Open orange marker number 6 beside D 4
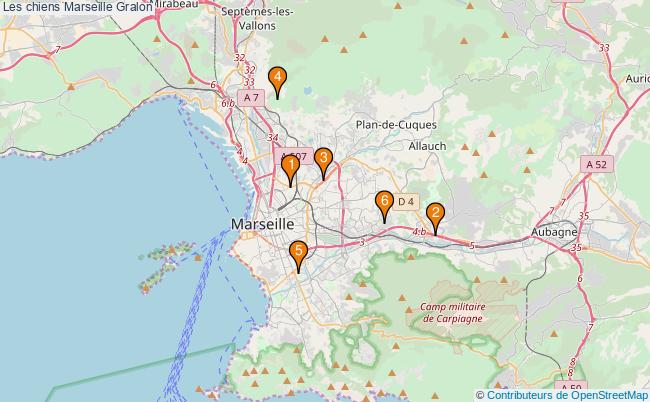Image resolution: width=650 pixels, height=402 pixels. coord(384,204)
